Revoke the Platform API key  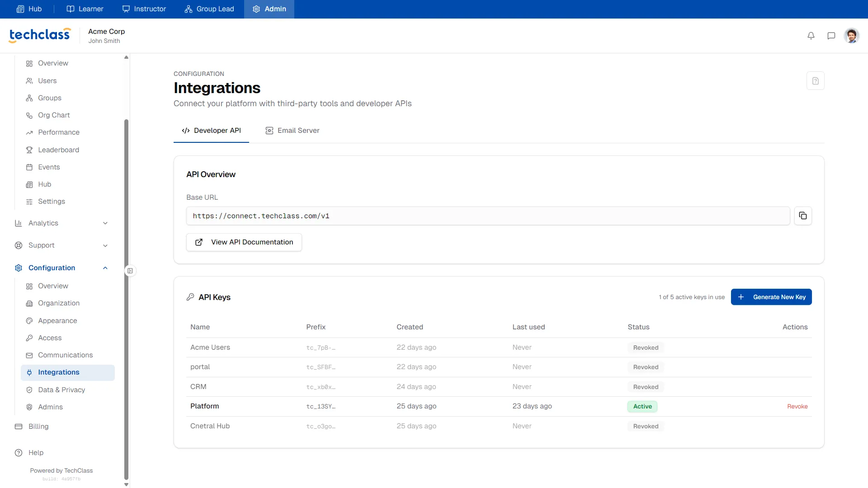click(797, 406)
